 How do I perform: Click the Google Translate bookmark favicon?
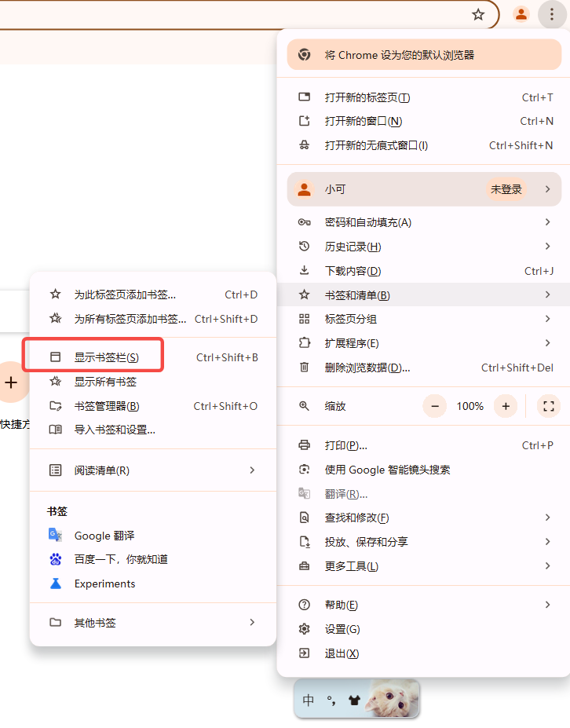tap(55, 535)
